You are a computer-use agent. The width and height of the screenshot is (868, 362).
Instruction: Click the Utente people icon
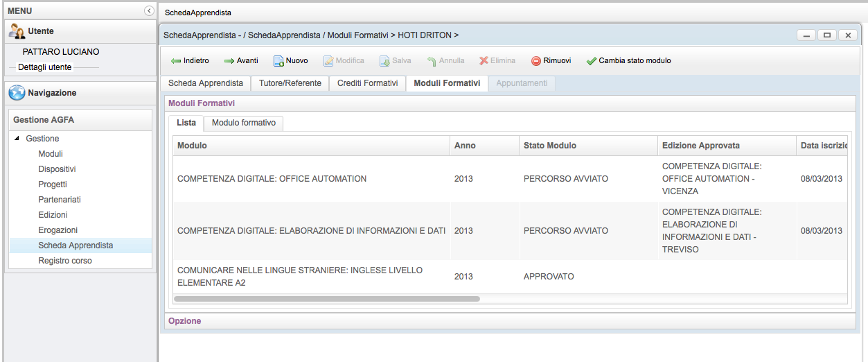17,31
